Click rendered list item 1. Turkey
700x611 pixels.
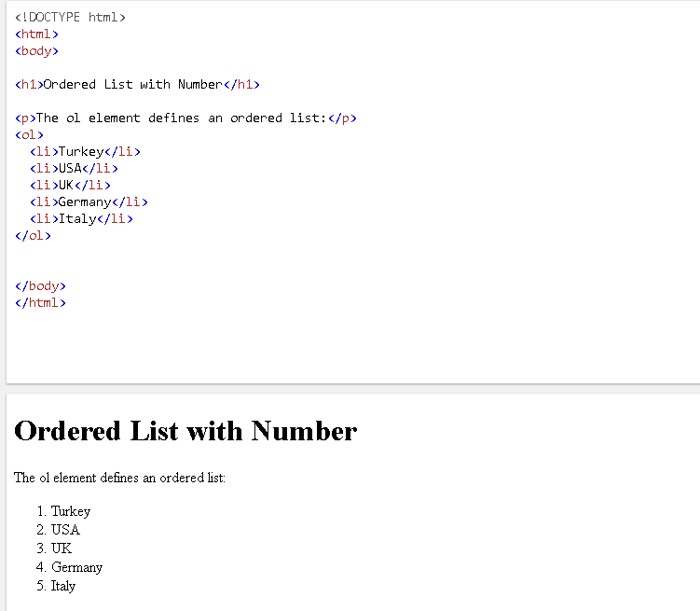pos(63,511)
